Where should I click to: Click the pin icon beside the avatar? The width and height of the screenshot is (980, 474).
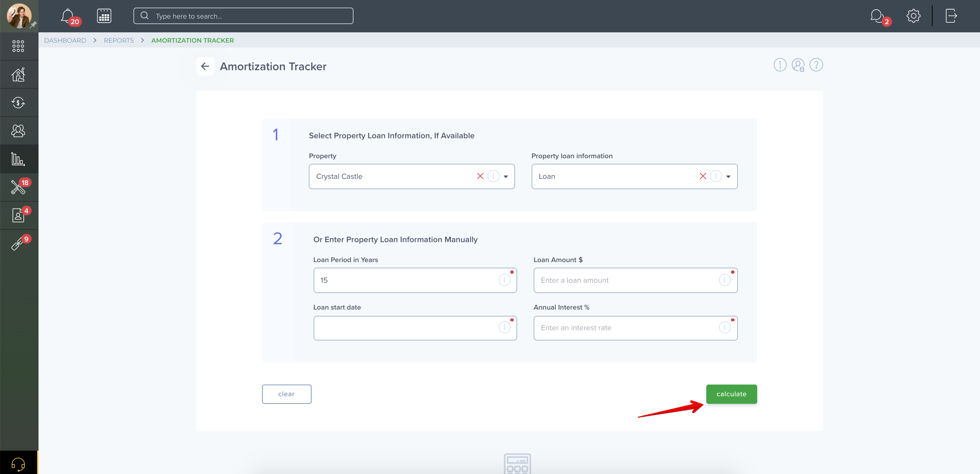pyautogui.click(x=33, y=25)
